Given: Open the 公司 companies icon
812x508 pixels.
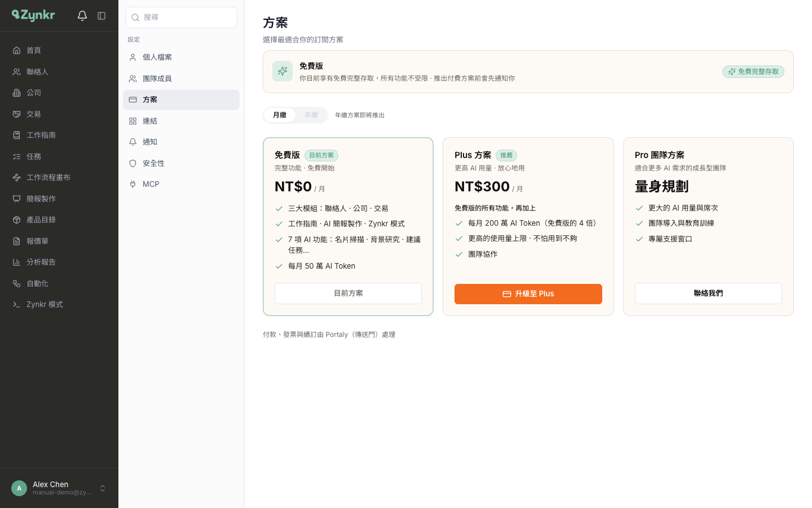Looking at the screenshot, I should click(x=17, y=93).
